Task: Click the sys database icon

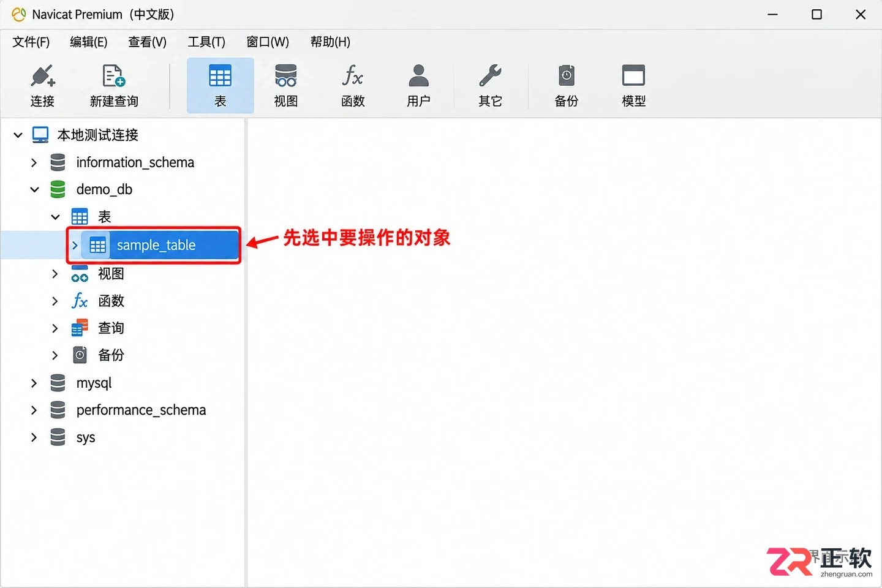Action: [58, 437]
